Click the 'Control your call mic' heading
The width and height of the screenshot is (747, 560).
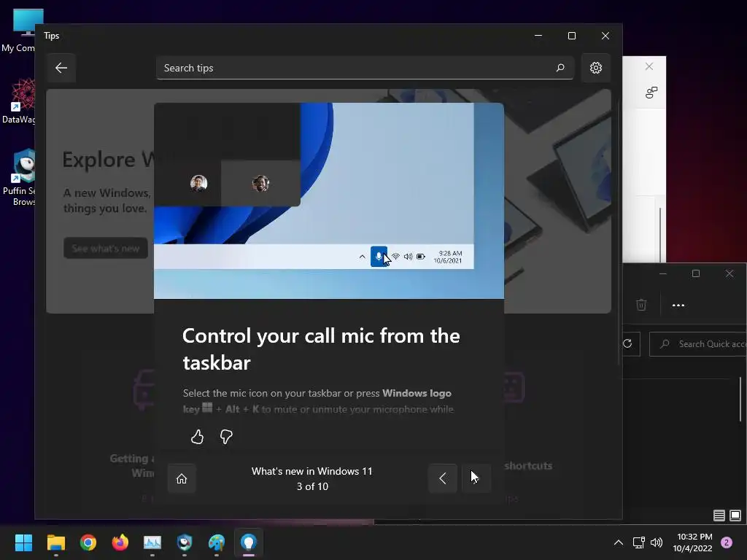321,349
